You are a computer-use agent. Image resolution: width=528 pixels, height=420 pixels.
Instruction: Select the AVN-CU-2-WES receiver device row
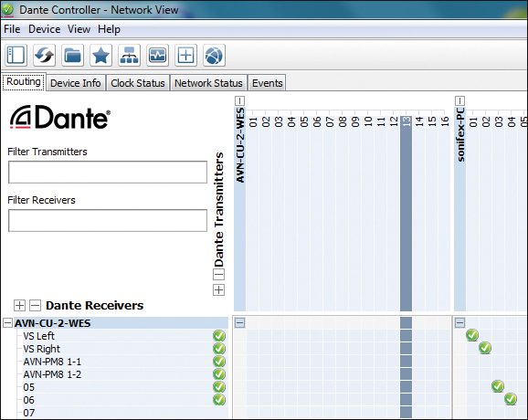click(x=115, y=323)
